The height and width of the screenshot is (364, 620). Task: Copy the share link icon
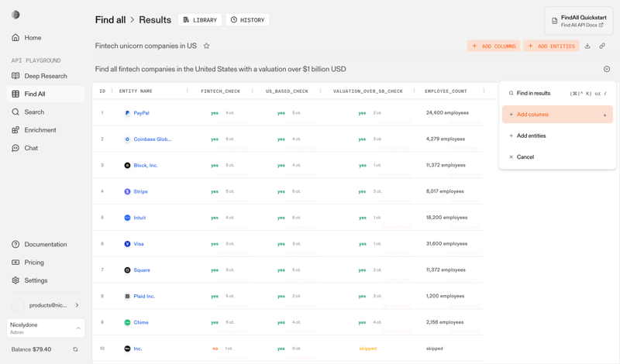pos(602,46)
